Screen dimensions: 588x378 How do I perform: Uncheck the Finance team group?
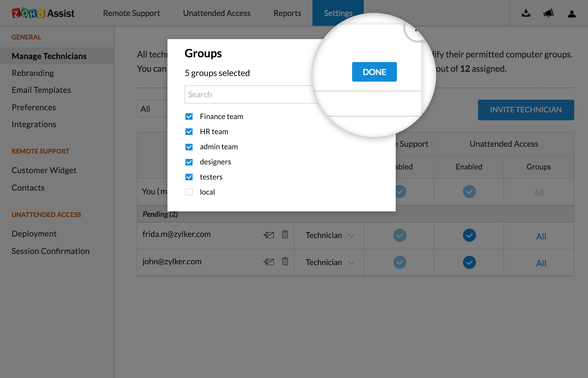[189, 116]
